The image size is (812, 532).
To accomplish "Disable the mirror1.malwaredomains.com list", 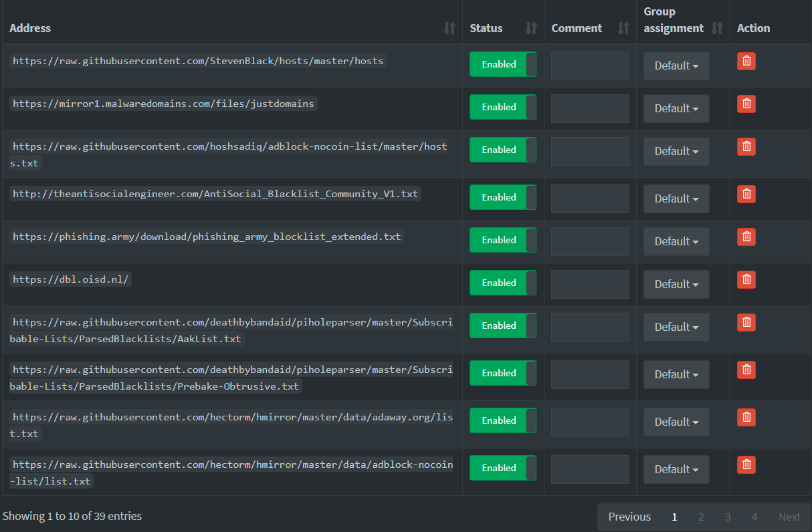I will [x=503, y=107].
